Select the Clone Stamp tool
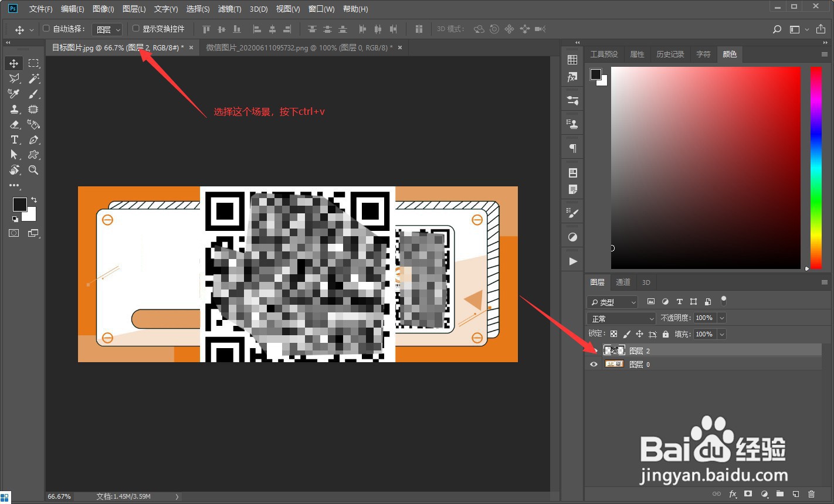The width and height of the screenshot is (834, 504). (x=14, y=109)
